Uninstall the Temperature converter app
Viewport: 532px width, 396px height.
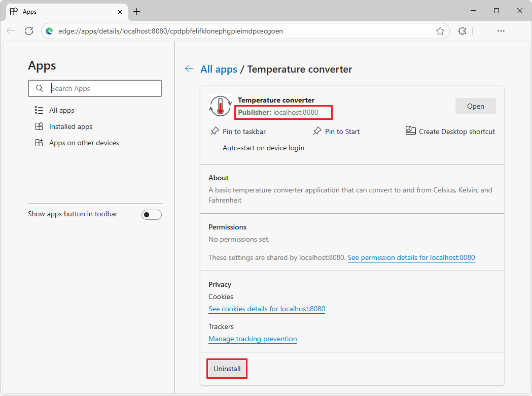pyautogui.click(x=227, y=368)
